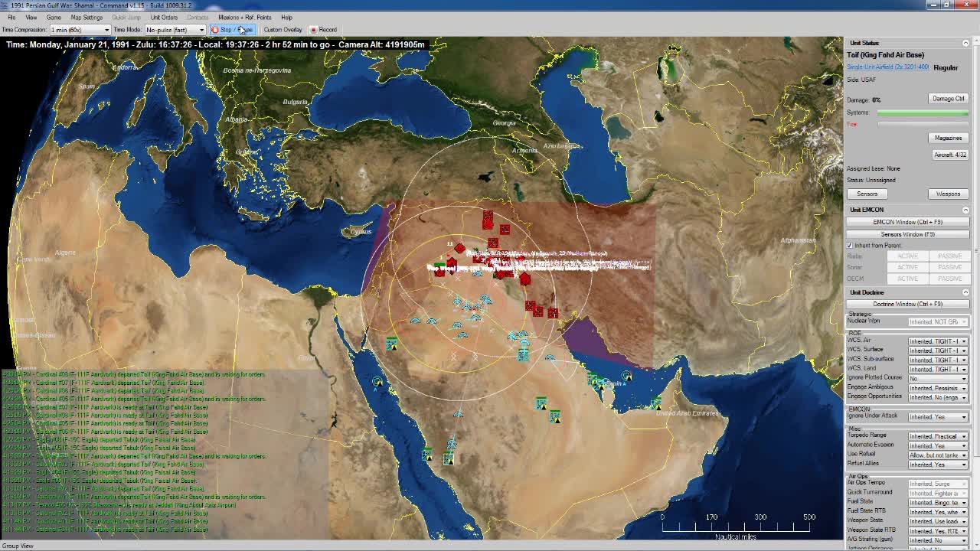Toggle the Inherit from Parent checkbox
Screen dimensions: 980x551
tap(850, 246)
